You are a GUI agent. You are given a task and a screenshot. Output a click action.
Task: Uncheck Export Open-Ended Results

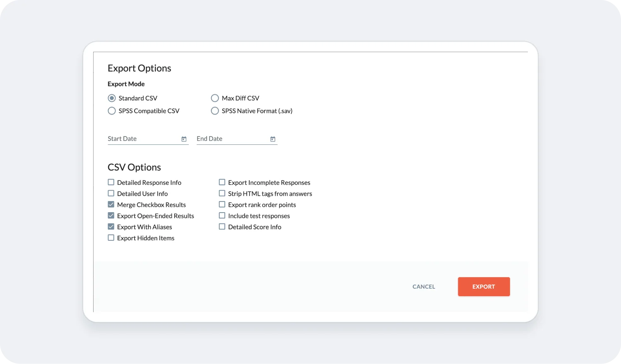coord(111,215)
